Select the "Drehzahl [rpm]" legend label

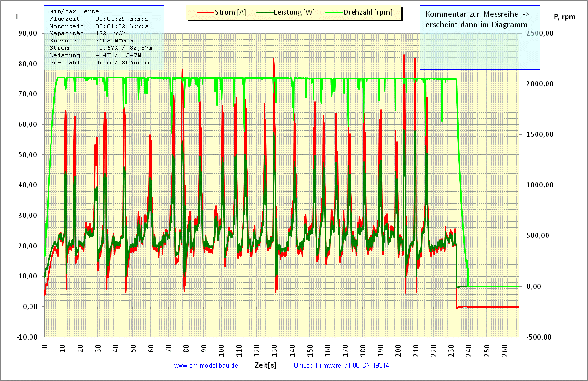pos(368,13)
